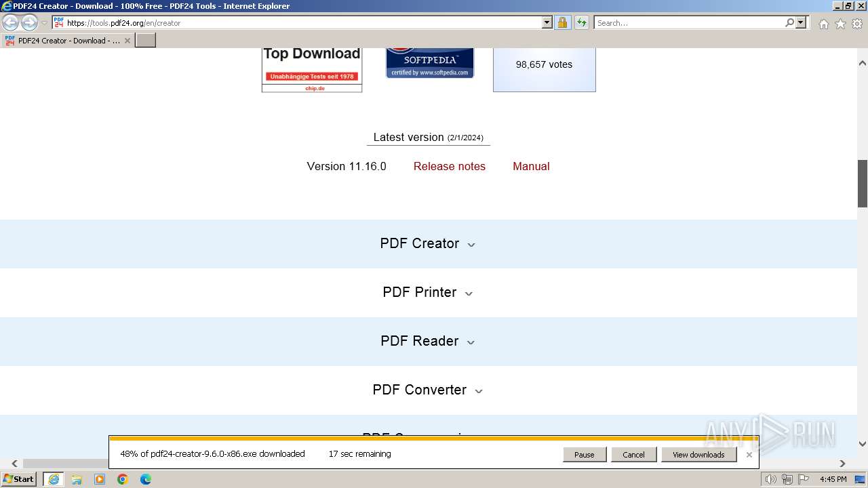Click the Softpedia certified badge
Screen dimensions: 868x488
pos(430,63)
